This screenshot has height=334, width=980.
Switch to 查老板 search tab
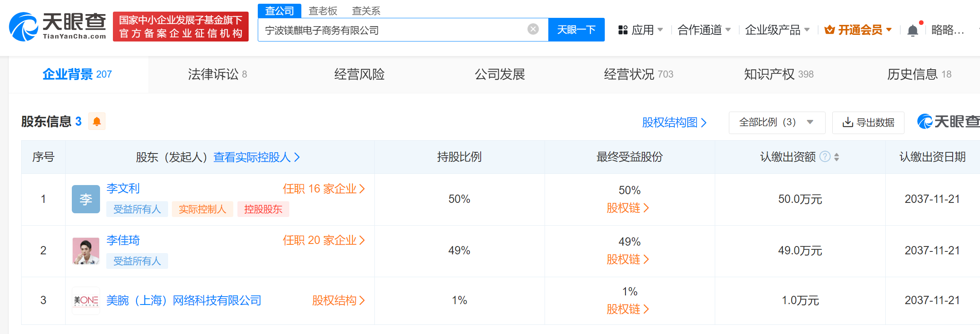[x=323, y=11]
